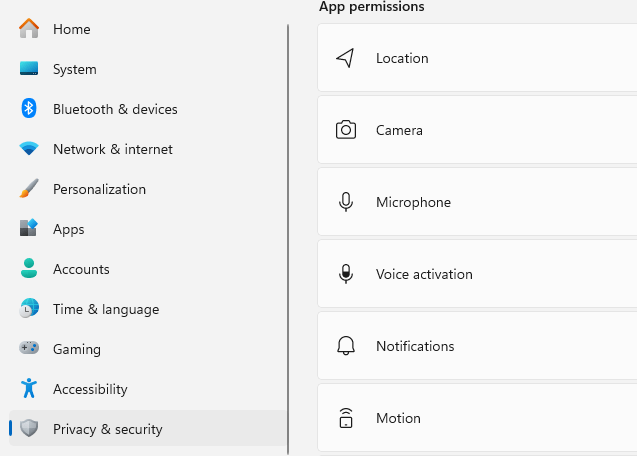
Task: Click the Privacy & security shield icon
Action: [x=29, y=429]
